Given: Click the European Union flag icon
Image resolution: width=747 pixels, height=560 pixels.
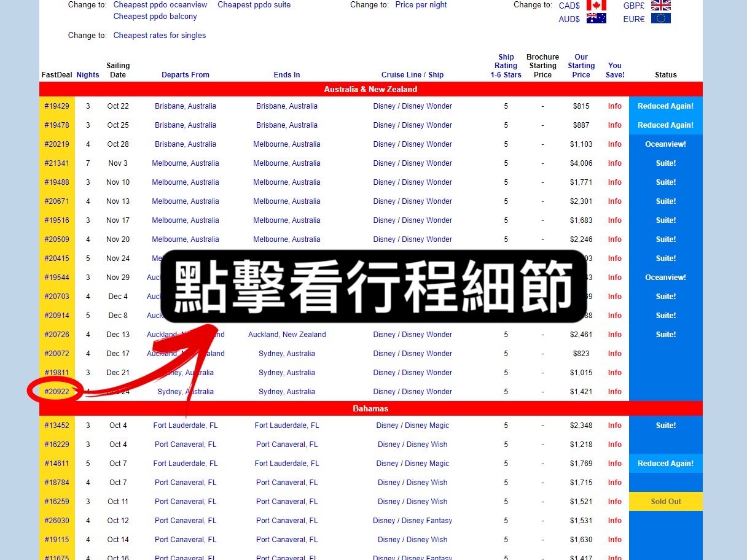Looking at the screenshot, I should (x=661, y=18).
